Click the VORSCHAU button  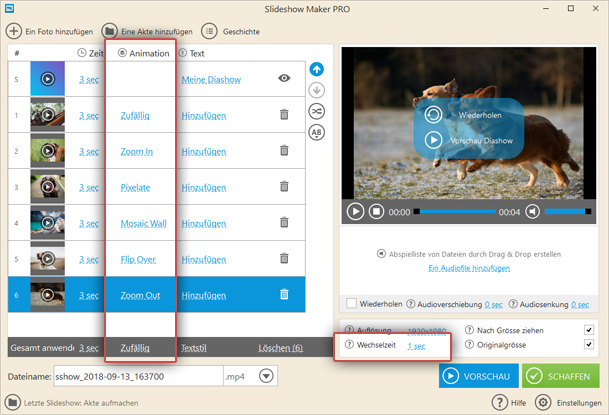point(478,376)
